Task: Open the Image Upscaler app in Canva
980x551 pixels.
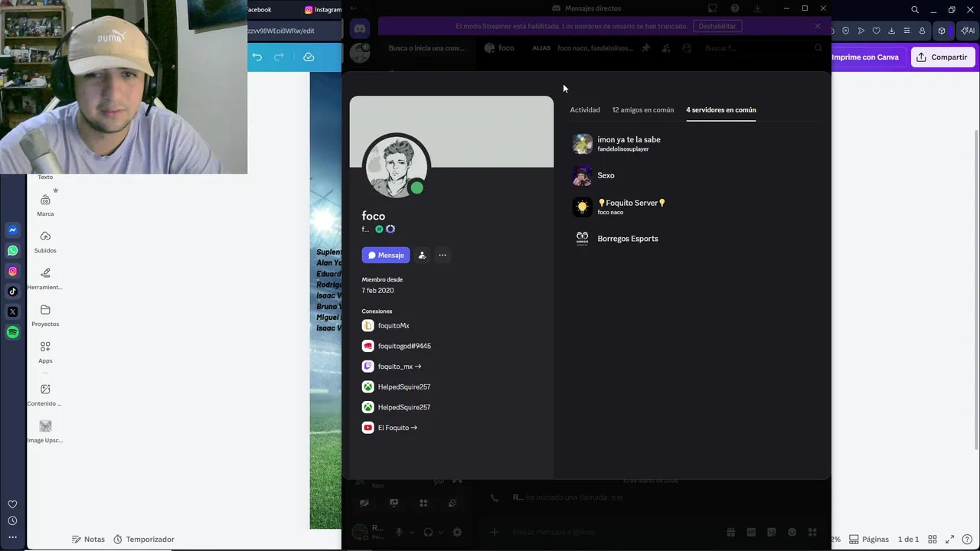Action: click(45, 432)
